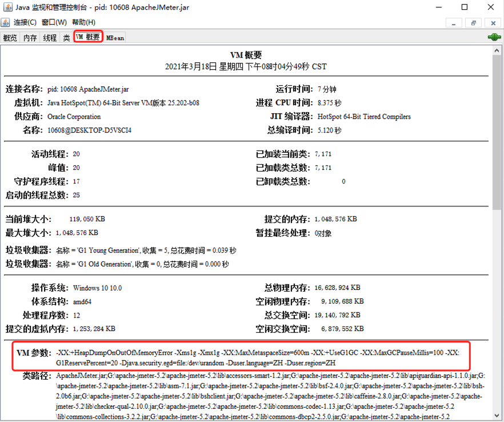Open the 帮助(H) menu
Viewport: 504px width, 422px height.
click(83, 22)
